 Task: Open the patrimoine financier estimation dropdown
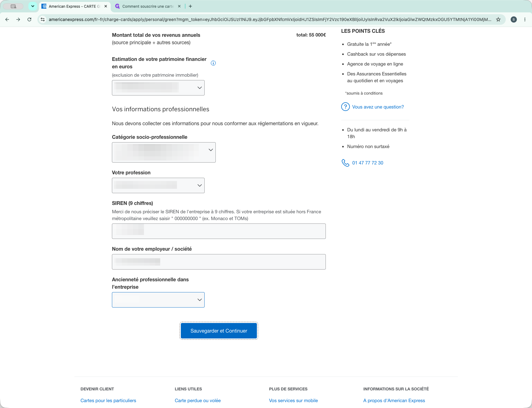point(158,88)
